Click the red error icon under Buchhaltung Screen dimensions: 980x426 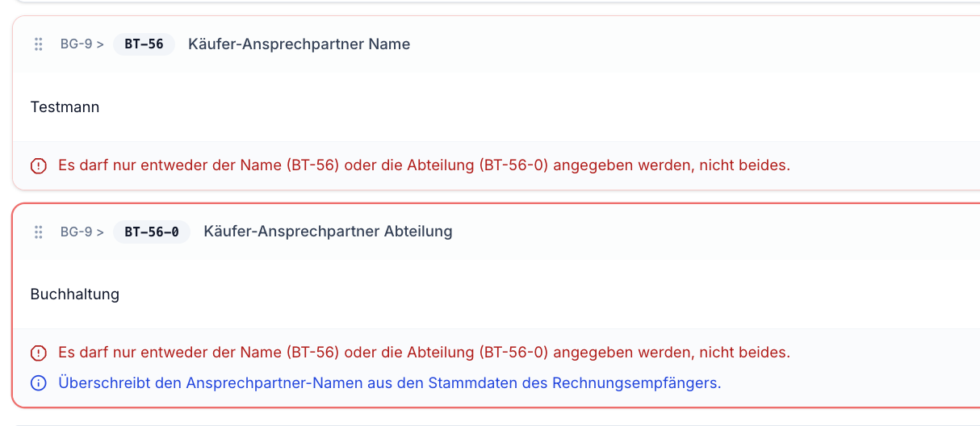(39, 353)
